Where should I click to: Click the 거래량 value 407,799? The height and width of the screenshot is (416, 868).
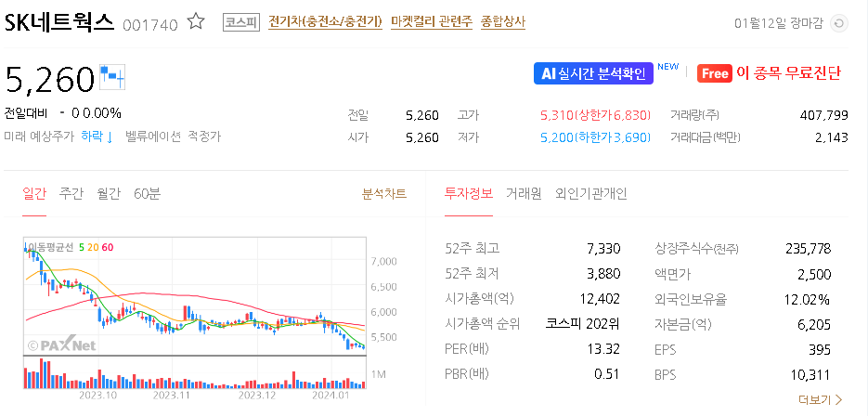(823, 115)
